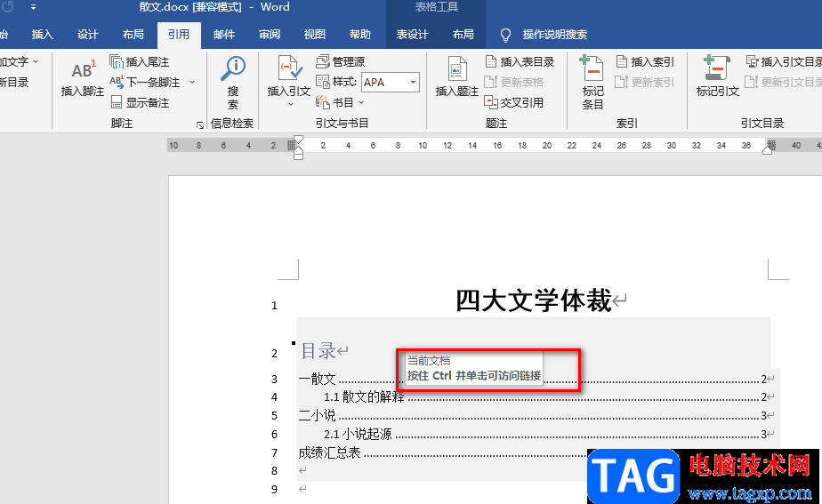
Task: Open the Help (帮助) tab
Action: [x=360, y=35]
